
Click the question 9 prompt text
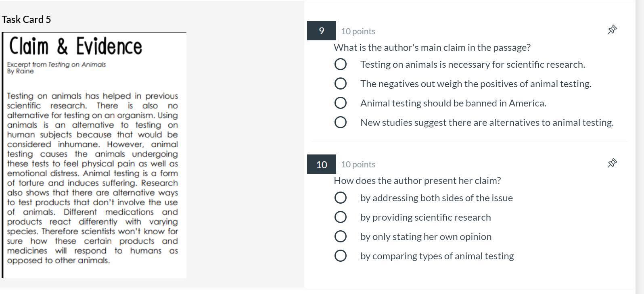click(432, 48)
